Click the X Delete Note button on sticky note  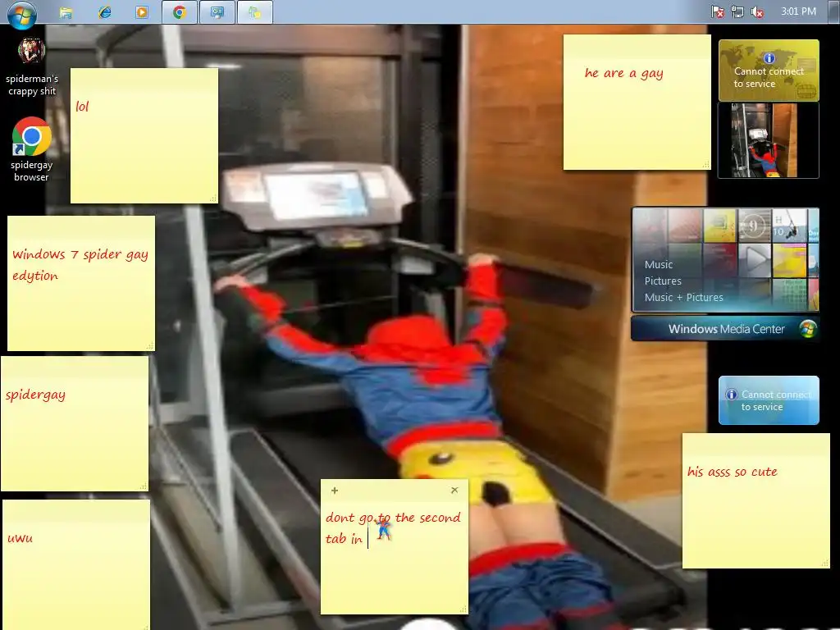tap(454, 491)
